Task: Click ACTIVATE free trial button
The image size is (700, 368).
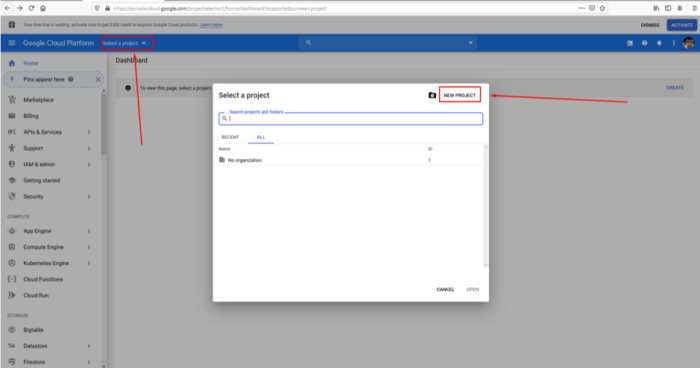Action: [x=682, y=25]
